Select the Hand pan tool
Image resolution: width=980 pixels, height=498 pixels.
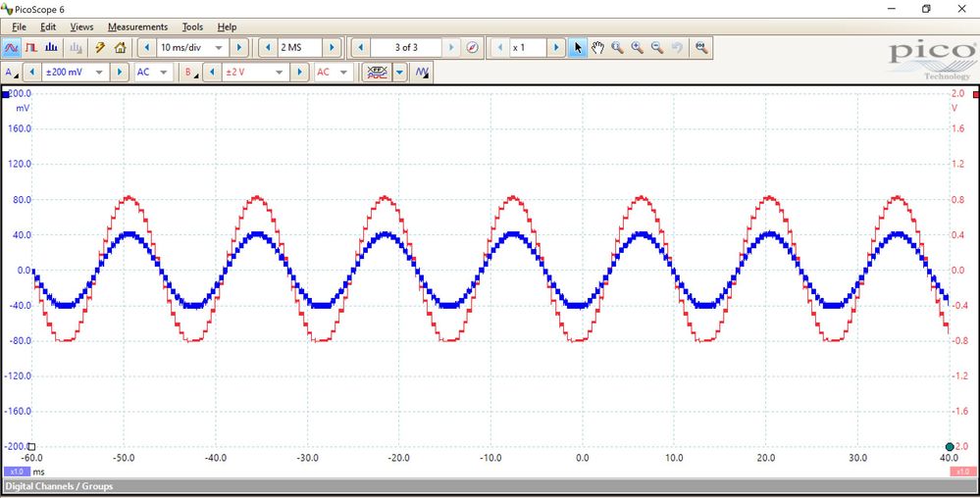tap(597, 47)
